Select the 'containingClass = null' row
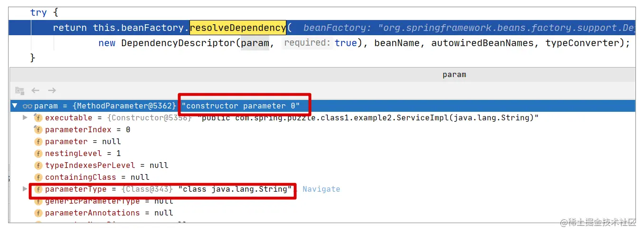This screenshot has width=644, height=235. 322,177
